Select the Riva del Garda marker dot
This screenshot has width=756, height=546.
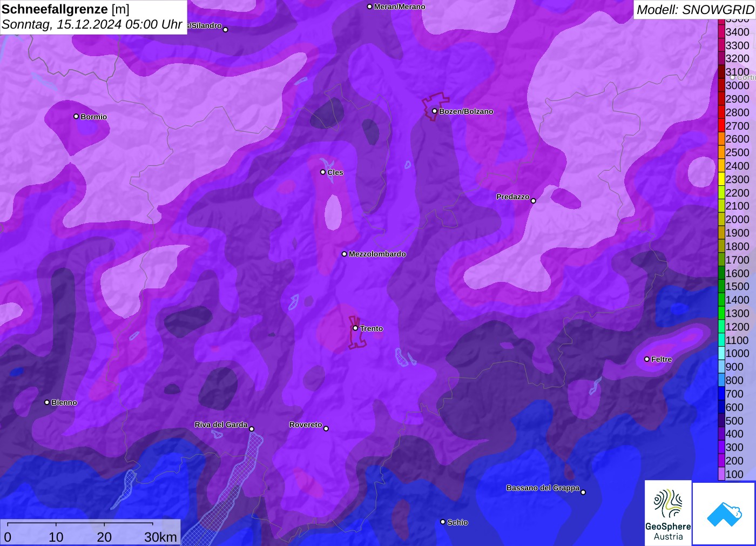[252, 429]
